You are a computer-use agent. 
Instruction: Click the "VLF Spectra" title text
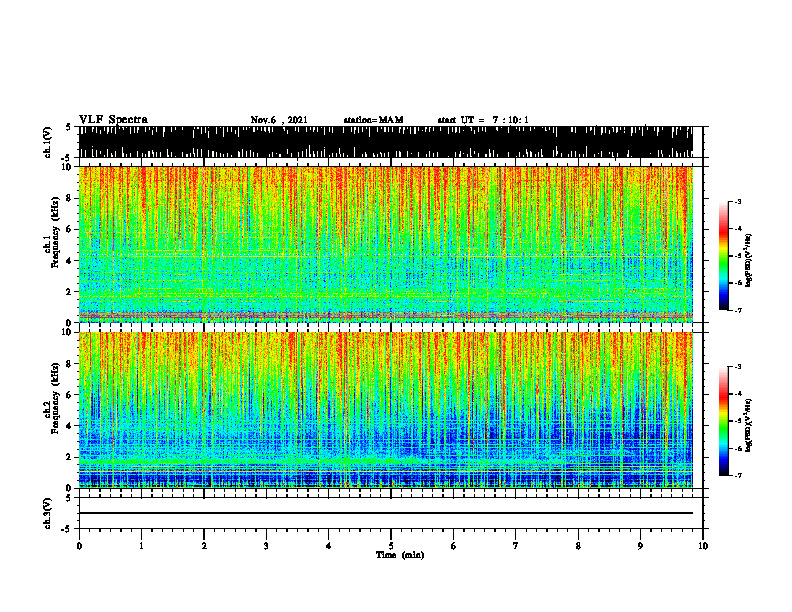(x=113, y=120)
